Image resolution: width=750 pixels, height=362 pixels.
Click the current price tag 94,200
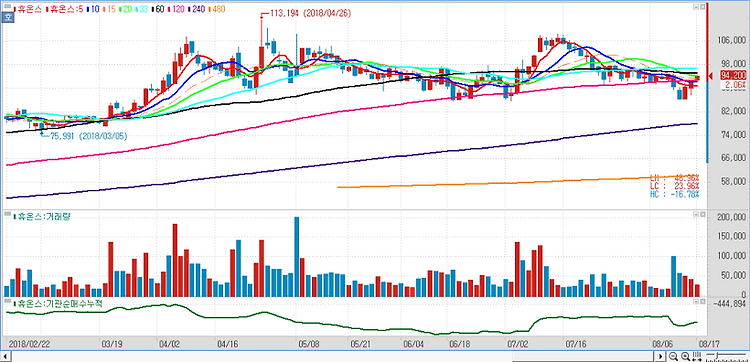click(734, 75)
